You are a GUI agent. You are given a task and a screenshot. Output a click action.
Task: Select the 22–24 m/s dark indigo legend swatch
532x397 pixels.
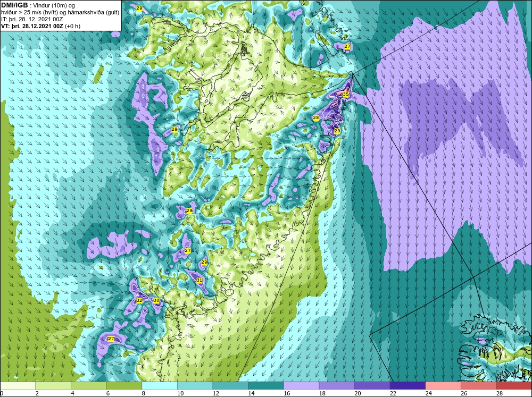coord(408,385)
